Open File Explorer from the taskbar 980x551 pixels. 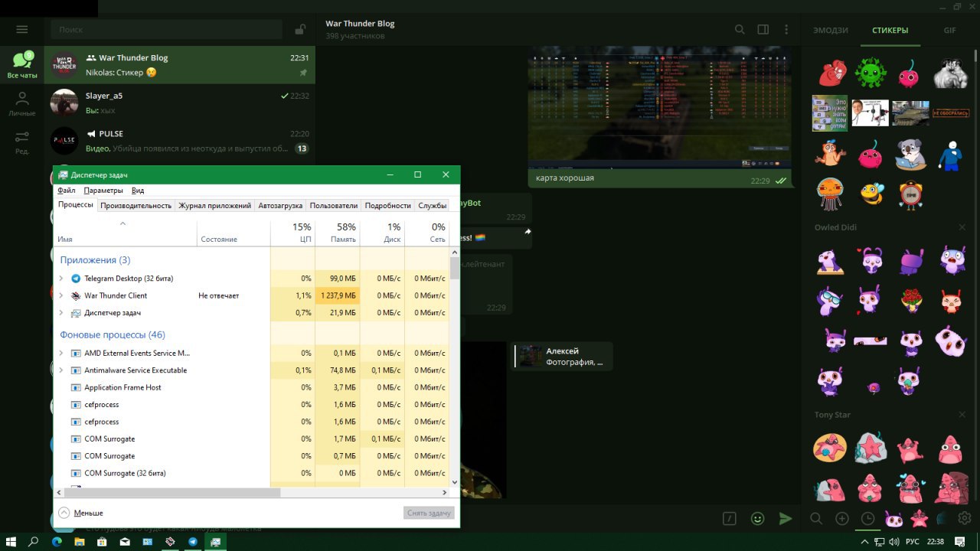pos(79,541)
